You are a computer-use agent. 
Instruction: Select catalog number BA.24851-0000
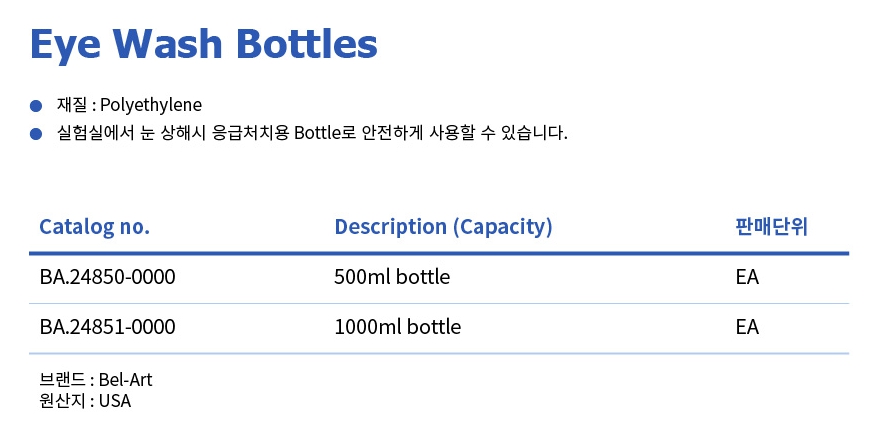click(x=107, y=327)
